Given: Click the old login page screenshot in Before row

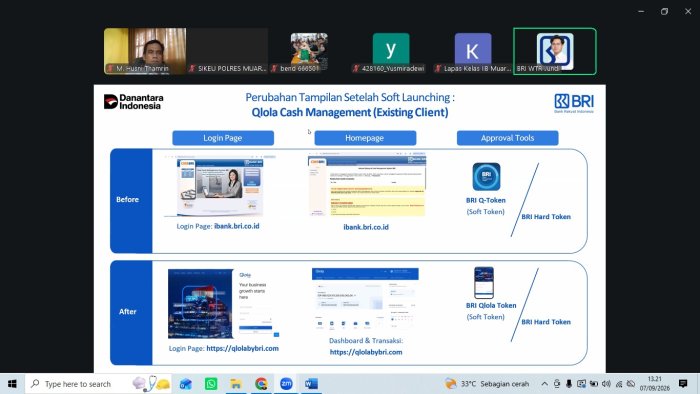Looking at the screenshot, I should pyautogui.click(x=220, y=186).
